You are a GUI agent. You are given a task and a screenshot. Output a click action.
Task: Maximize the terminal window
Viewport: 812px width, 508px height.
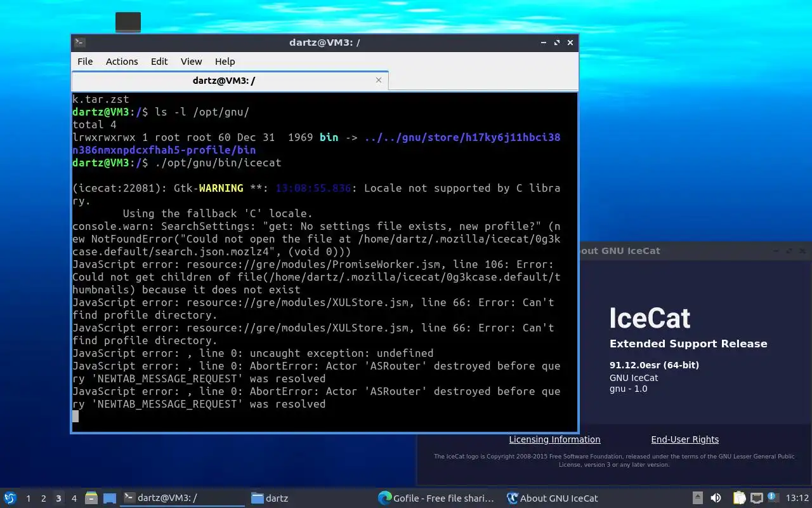[557, 43]
